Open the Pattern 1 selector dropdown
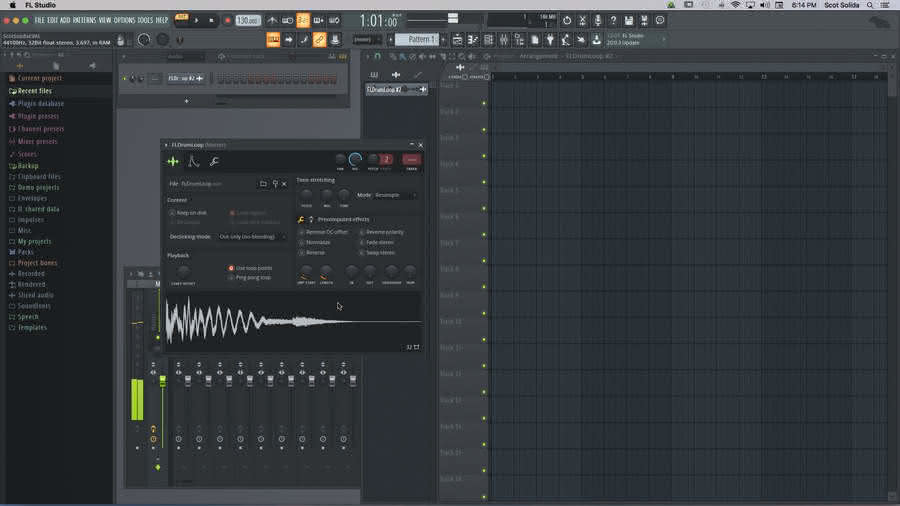 pyautogui.click(x=417, y=40)
